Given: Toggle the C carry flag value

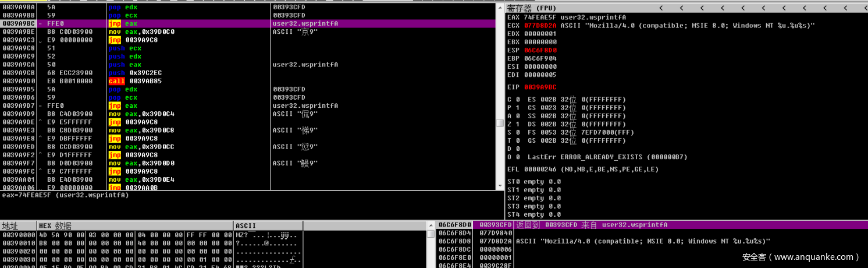Looking at the screenshot, I should pos(518,100).
